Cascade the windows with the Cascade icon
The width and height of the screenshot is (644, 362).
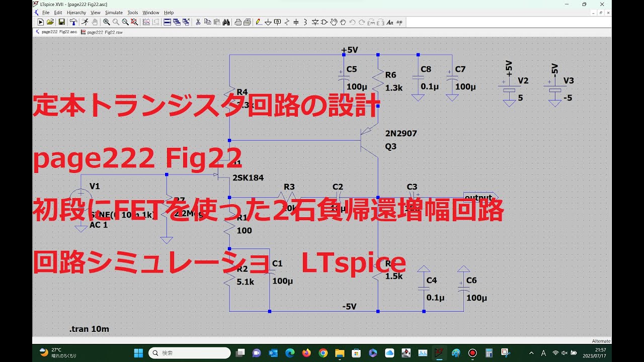(x=177, y=22)
